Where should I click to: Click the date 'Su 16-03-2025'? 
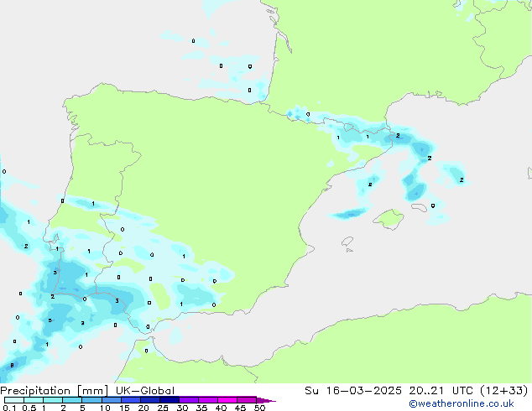click(353, 391)
